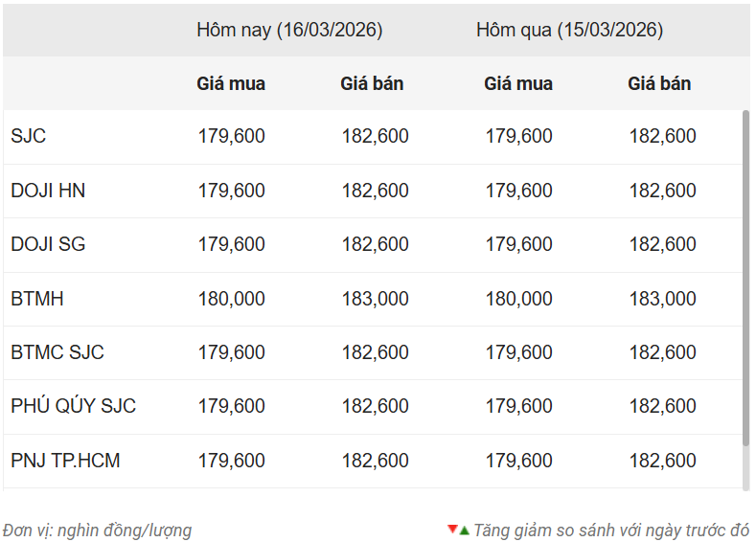Select the Hôm nay (16/03/2026) column header
Screen dimensions: 756x542
289,30
